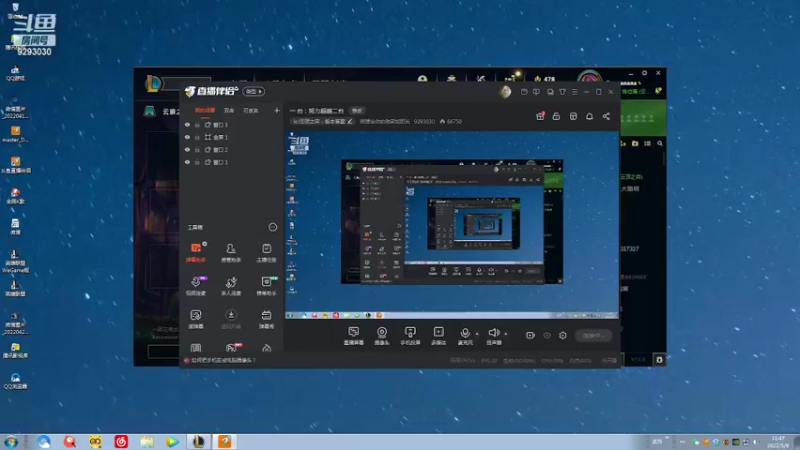The image size is (800, 450).
Task: Open the gift box icon with red badge
Action: click(x=540, y=116)
